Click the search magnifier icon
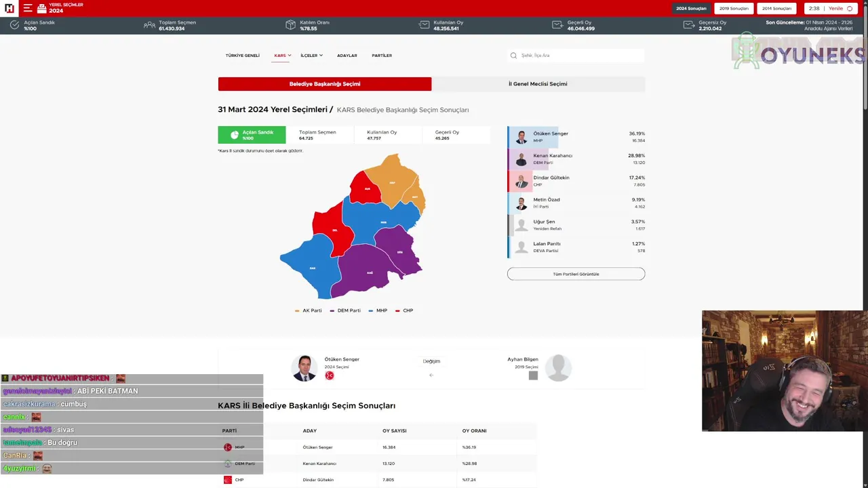 tap(515, 56)
